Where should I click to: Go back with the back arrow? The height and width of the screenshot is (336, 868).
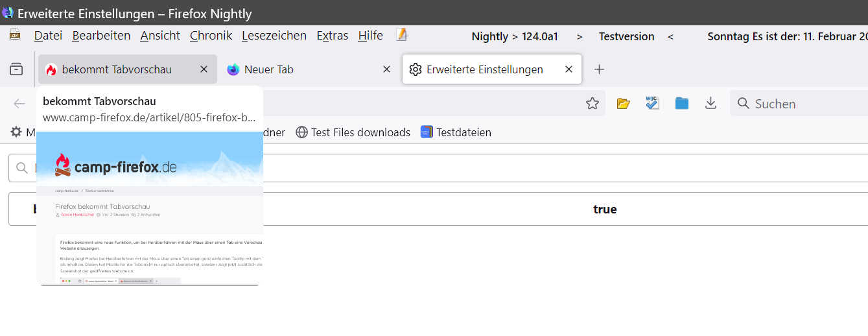[x=19, y=104]
